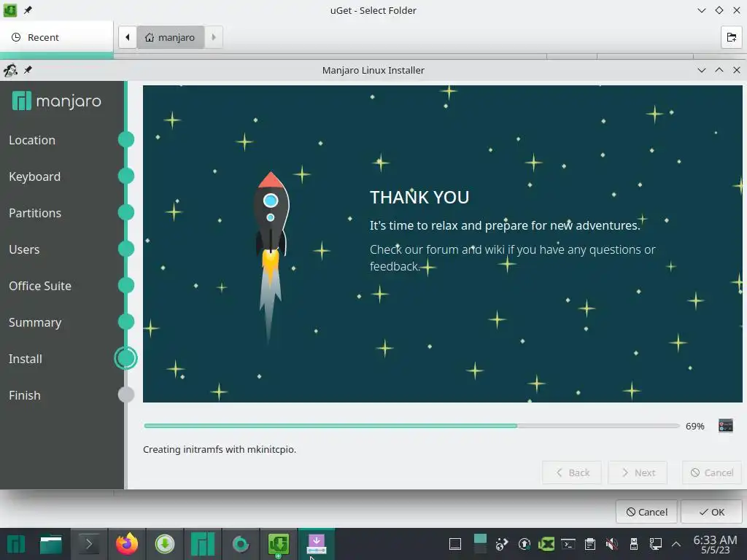Maximize the Manjaro Linux Installer window
Image resolution: width=747 pixels, height=560 pixels.
pyautogui.click(x=719, y=70)
